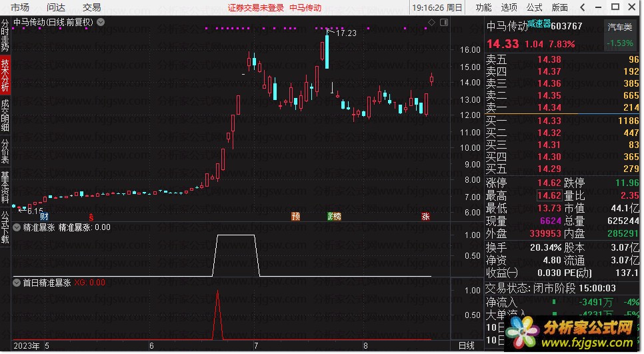Click the 卖四 price 14.37
The image size is (644, 354).
point(549,71)
